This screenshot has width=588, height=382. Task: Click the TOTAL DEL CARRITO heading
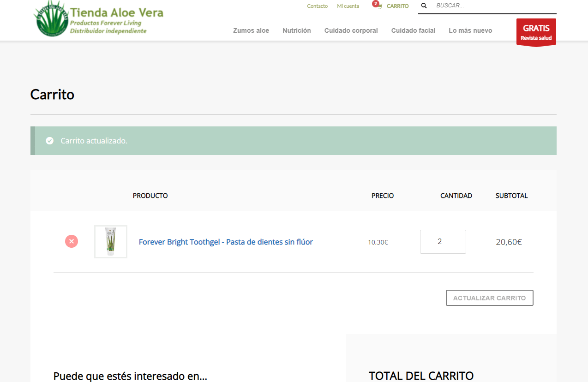[x=421, y=376]
